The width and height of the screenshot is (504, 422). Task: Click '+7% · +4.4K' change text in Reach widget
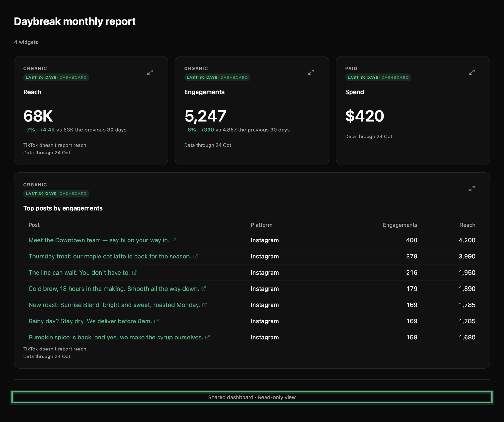(x=39, y=130)
